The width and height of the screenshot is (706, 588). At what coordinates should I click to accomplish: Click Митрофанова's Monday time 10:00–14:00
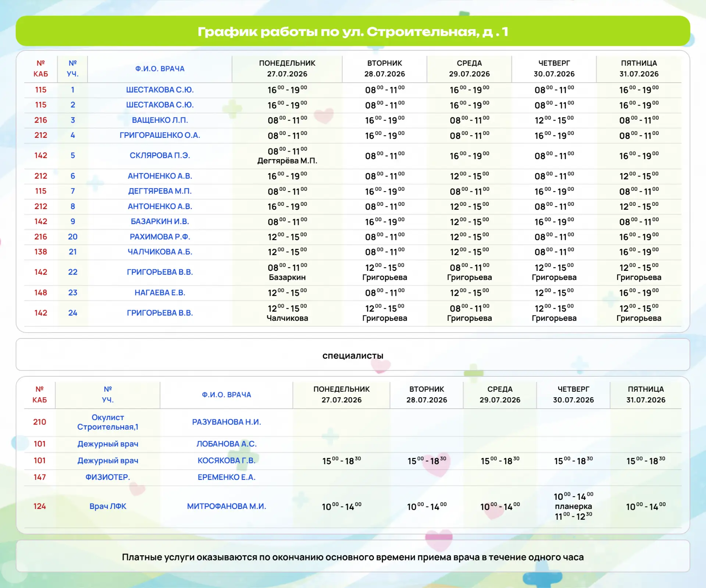[342, 506]
